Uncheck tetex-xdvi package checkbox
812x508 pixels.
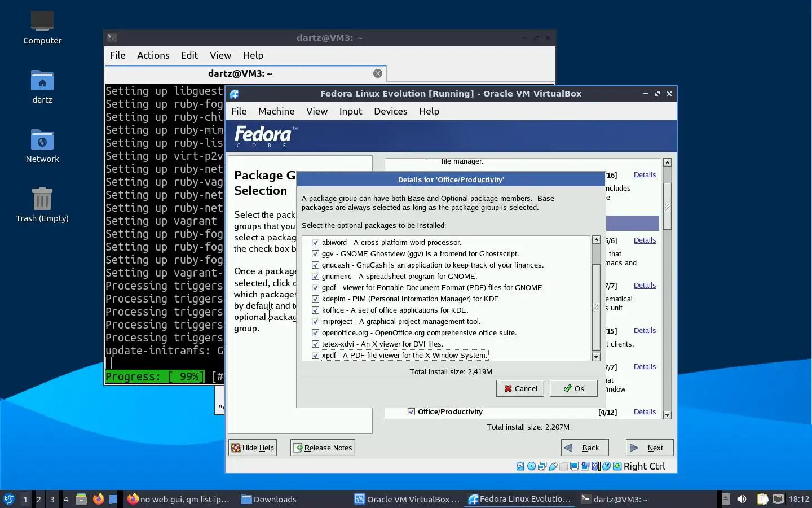316,344
